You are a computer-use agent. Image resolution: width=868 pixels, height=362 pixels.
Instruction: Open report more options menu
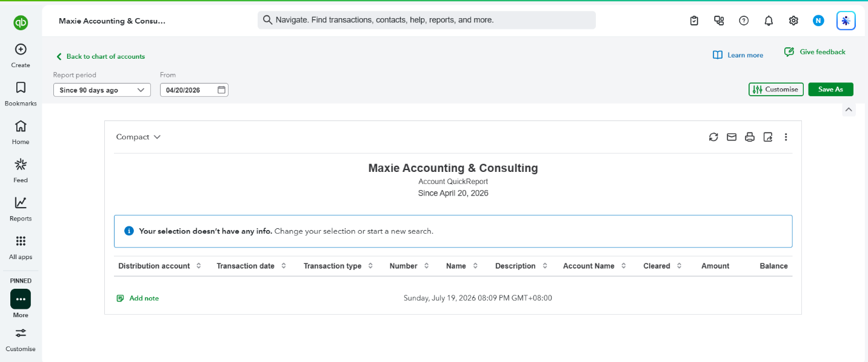coord(786,137)
